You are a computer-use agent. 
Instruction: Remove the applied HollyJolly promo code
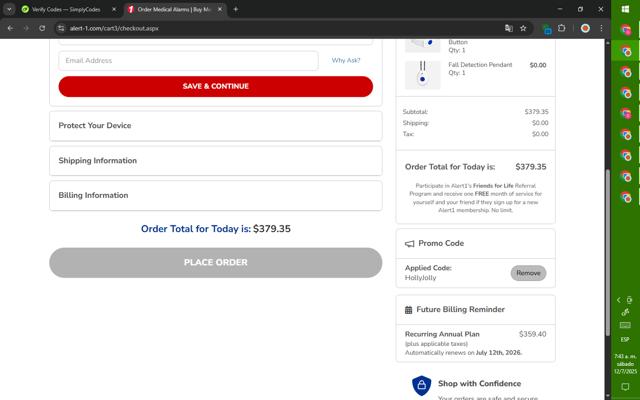tap(528, 273)
